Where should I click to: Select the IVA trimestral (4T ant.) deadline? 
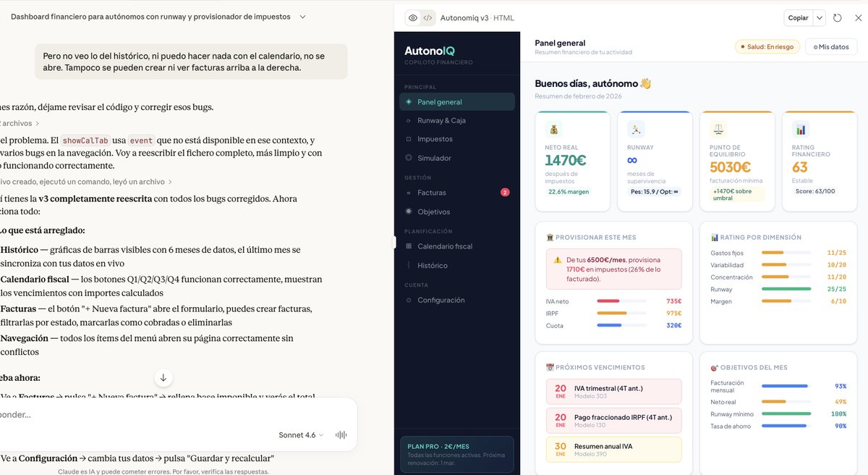point(613,392)
